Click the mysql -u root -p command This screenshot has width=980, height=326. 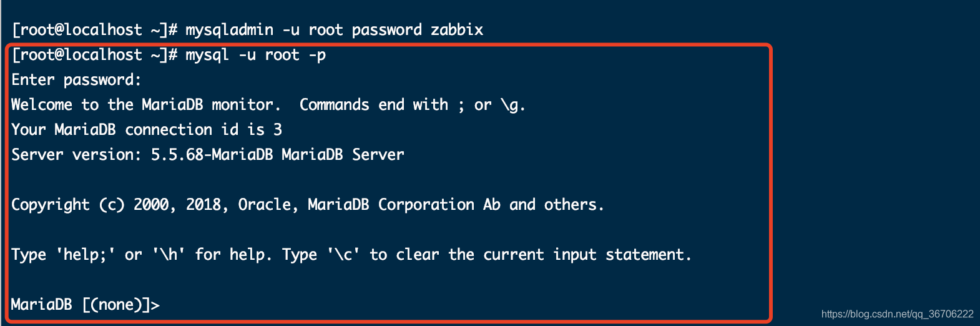click(256, 55)
